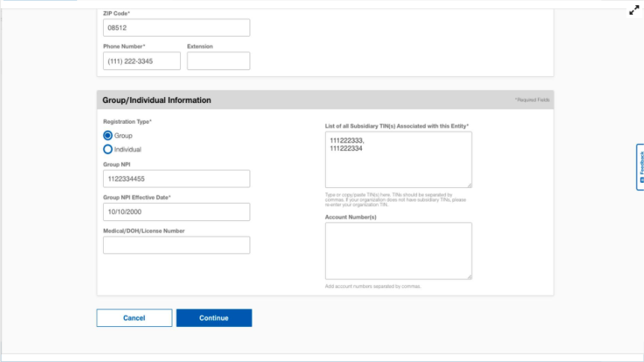Click the Extension input box
Viewport: 644px width, 362px height.
(x=218, y=60)
